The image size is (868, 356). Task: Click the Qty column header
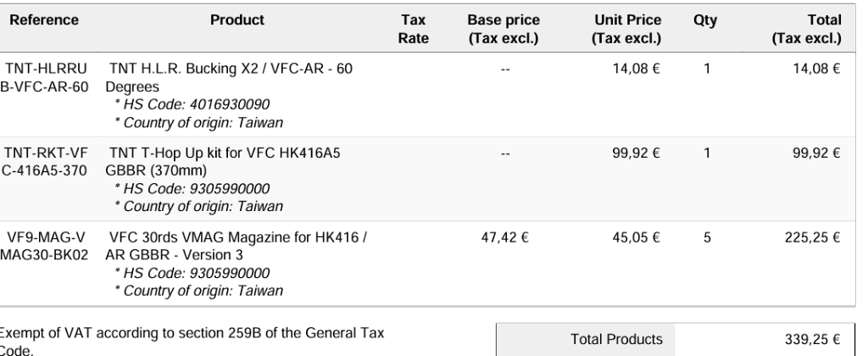click(x=705, y=19)
